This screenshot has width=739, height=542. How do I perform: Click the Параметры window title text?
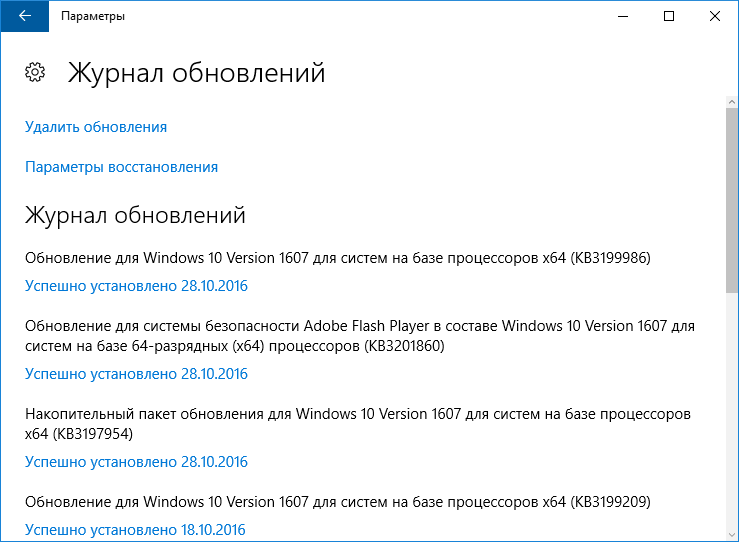93,16
